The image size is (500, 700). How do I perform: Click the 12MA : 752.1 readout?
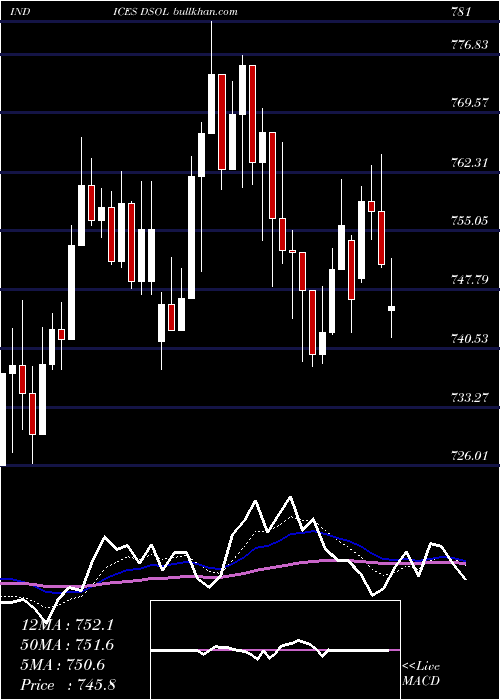(x=67, y=625)
